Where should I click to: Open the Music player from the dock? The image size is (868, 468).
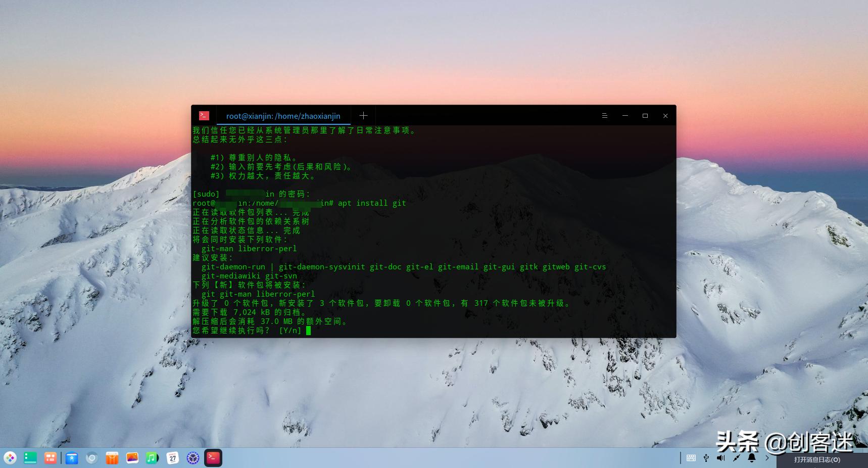(x=152, y=458)
